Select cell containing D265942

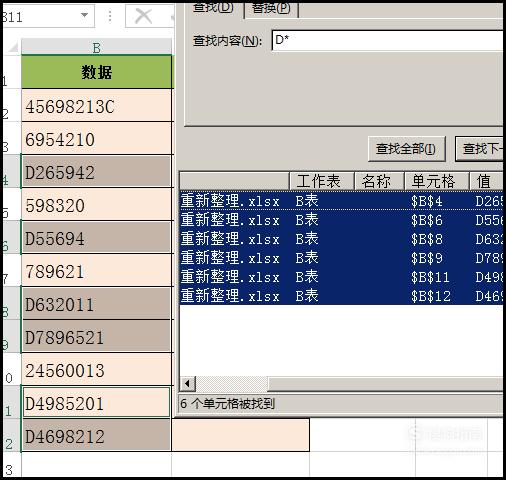(97, 172)
